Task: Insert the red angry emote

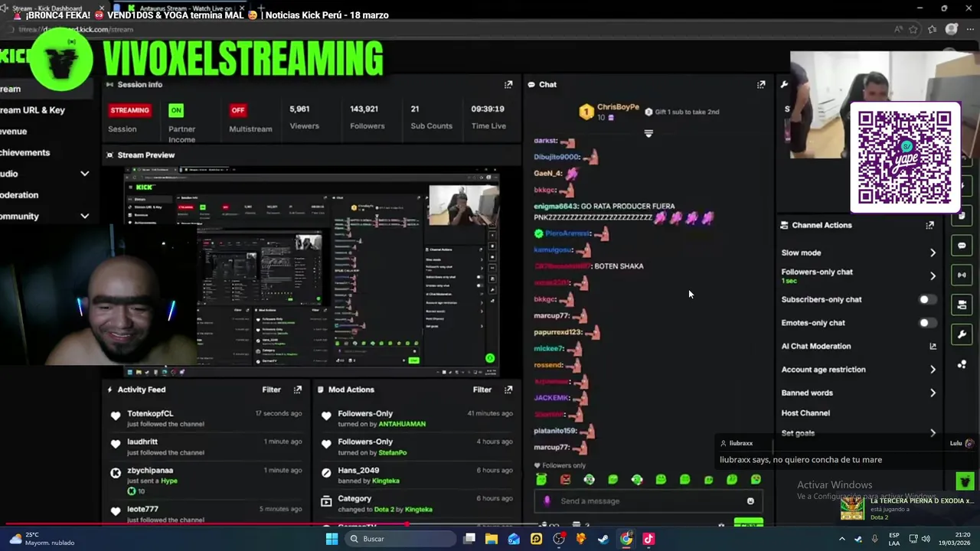Action: 565,480
